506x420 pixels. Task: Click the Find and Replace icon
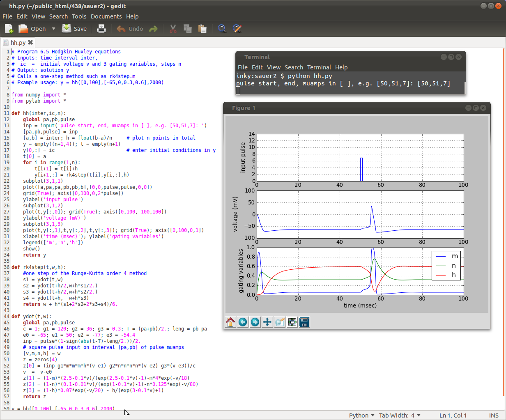(237, 28)
